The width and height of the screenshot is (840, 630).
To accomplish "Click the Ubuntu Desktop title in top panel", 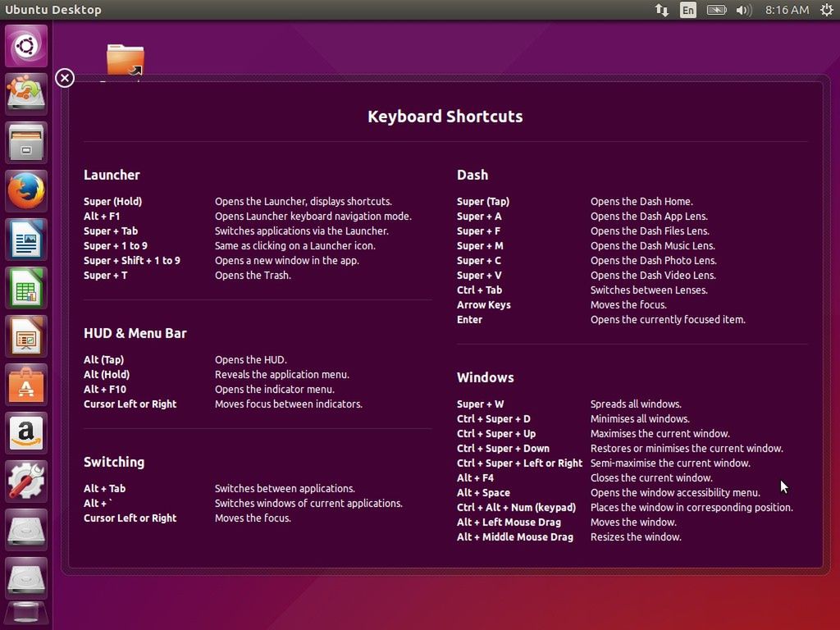I will (53, 10).
